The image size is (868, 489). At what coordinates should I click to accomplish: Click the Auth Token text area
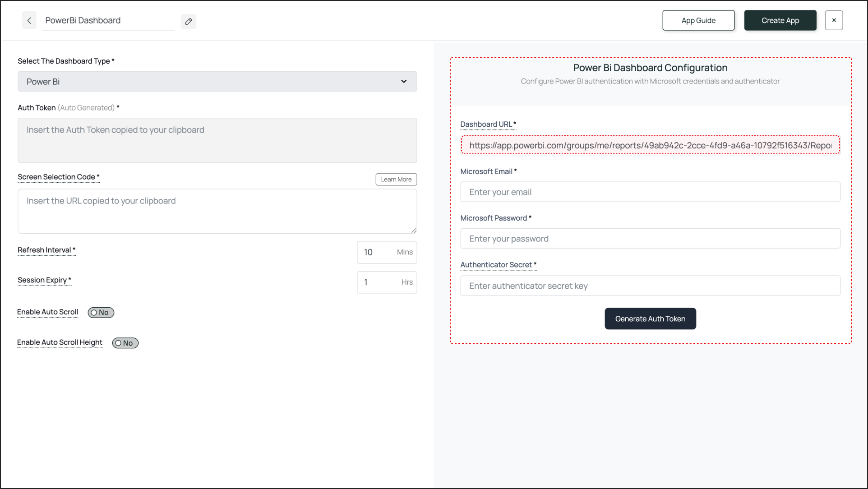pyautogui.click(x=217, y=140)
